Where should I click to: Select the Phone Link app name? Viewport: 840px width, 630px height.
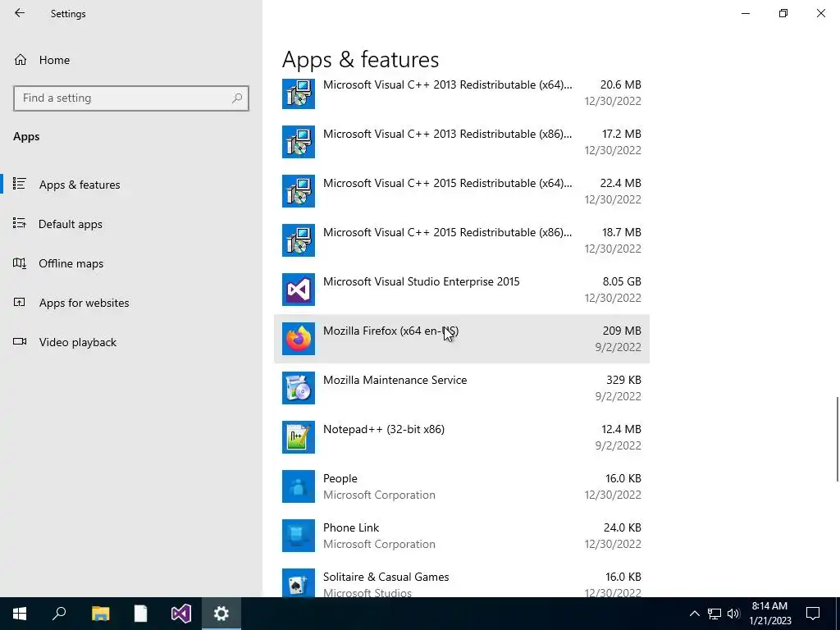point(351,527)
